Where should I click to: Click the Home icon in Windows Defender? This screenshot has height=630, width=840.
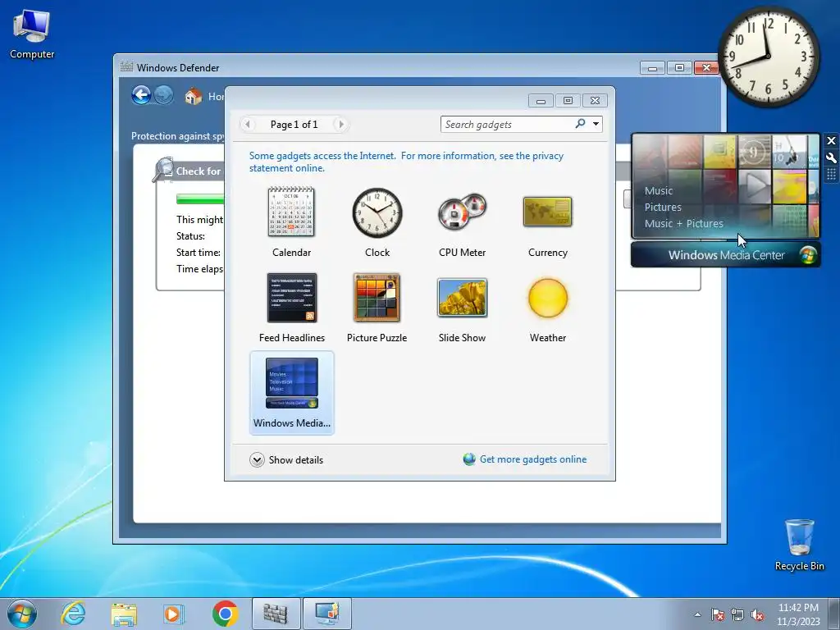point(194,97)
